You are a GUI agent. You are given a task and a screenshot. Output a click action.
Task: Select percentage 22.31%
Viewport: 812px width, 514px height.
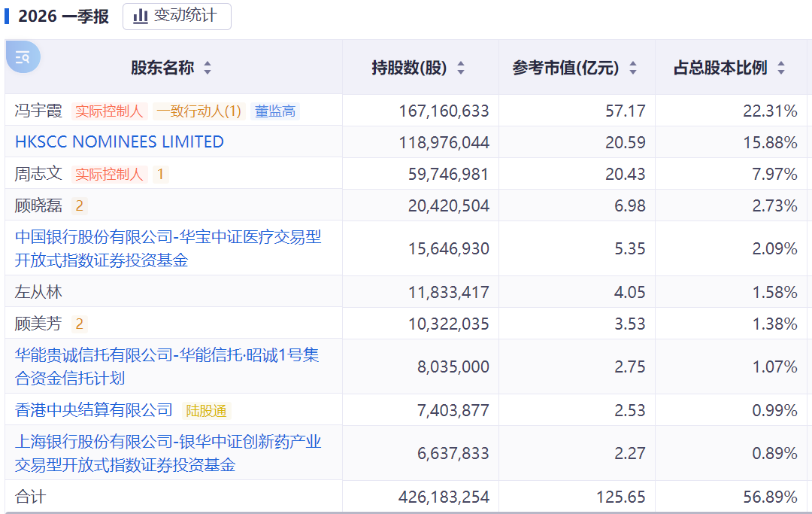coord(770,111)
